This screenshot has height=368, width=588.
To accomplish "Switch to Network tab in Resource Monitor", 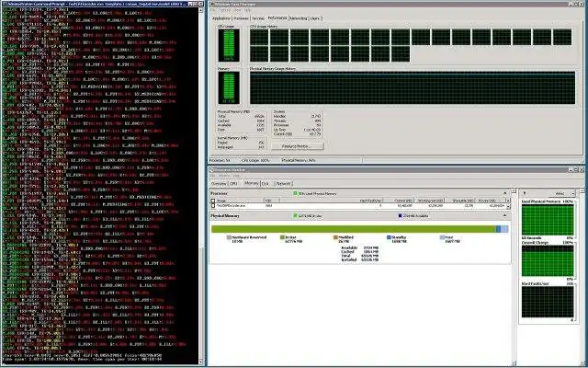I will pos(283,184).
